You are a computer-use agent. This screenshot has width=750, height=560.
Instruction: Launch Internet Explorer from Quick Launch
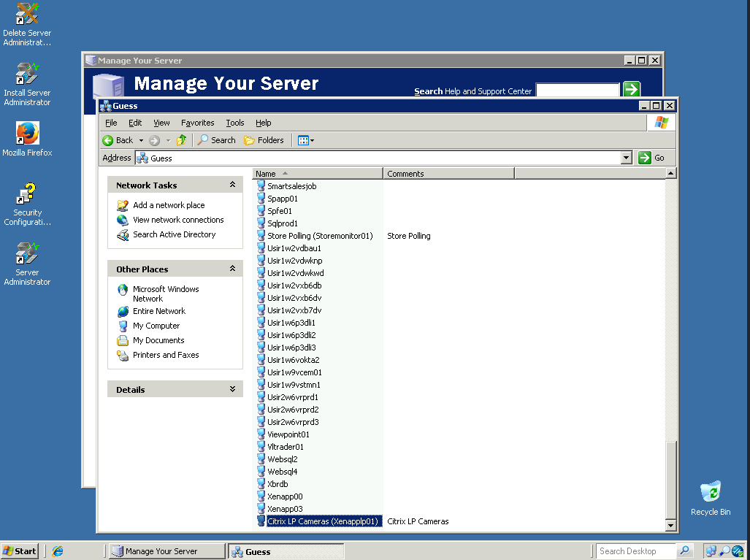[58, 551]
